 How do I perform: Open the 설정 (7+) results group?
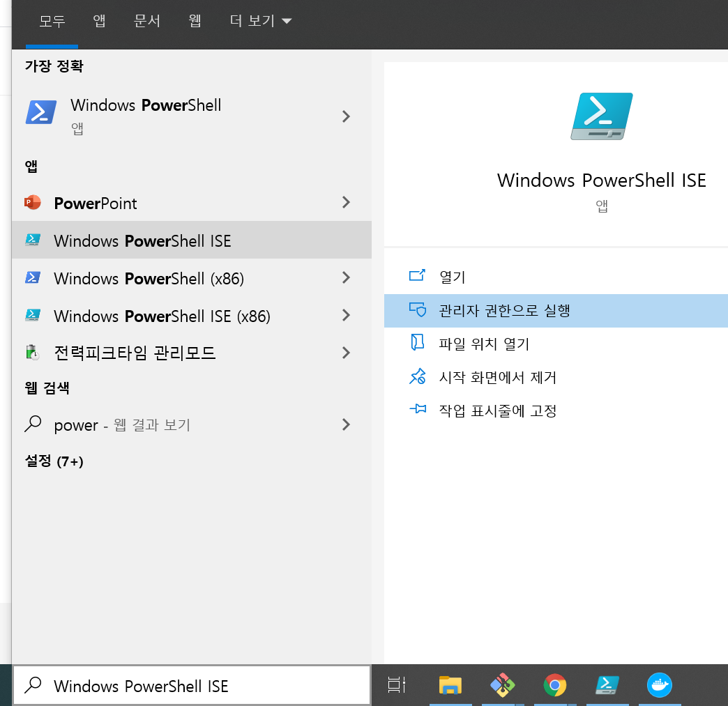coord(54,461)
